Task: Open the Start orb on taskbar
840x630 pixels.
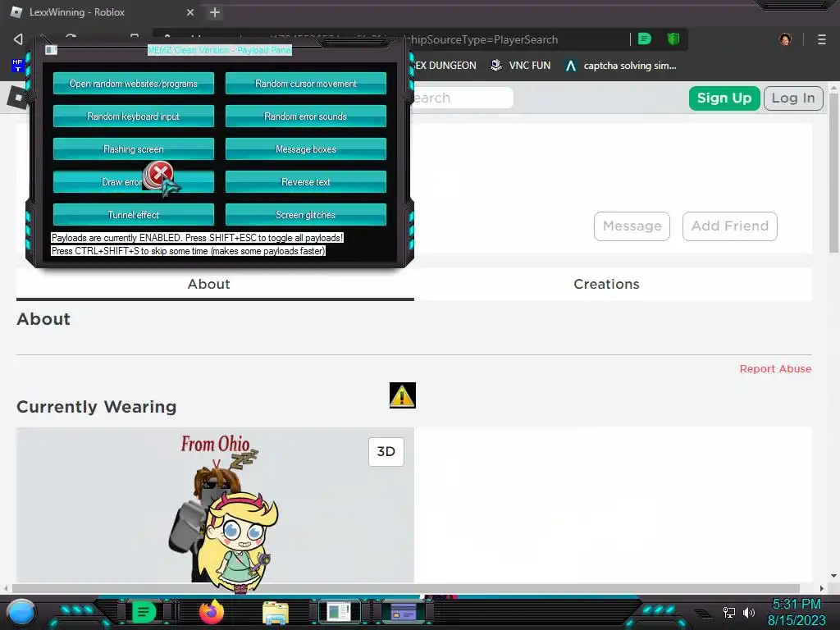Action: pyautogui.click(x=21, y=612)
